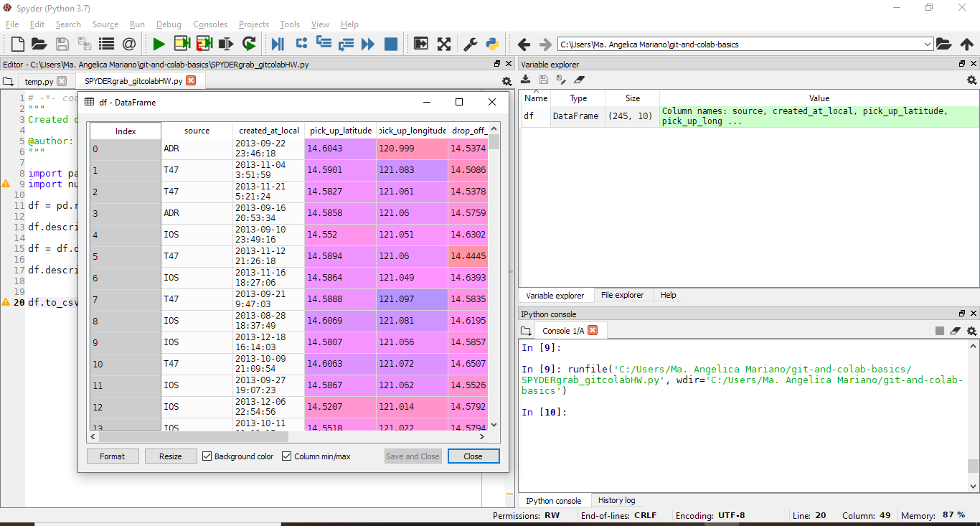Remove all variables with the eraser icon
Screen dimensions: 980x526
pyautogui.click(x=580, y=80)
